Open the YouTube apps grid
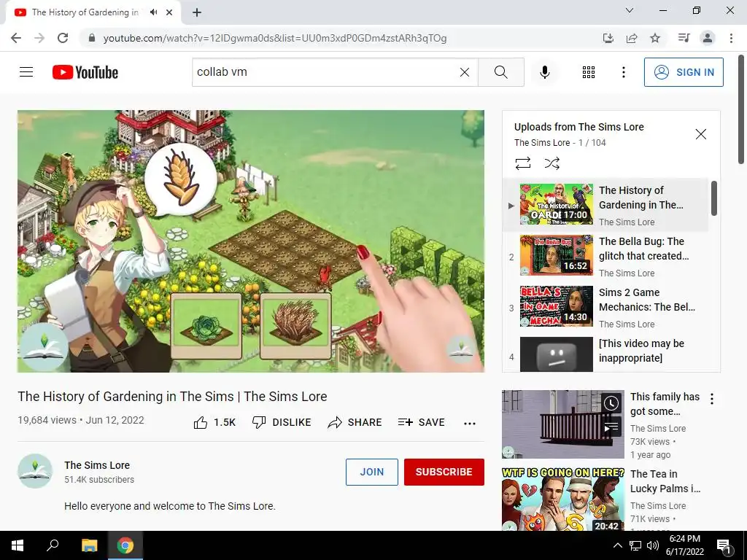Screen dimensions: 747x560 589,72
